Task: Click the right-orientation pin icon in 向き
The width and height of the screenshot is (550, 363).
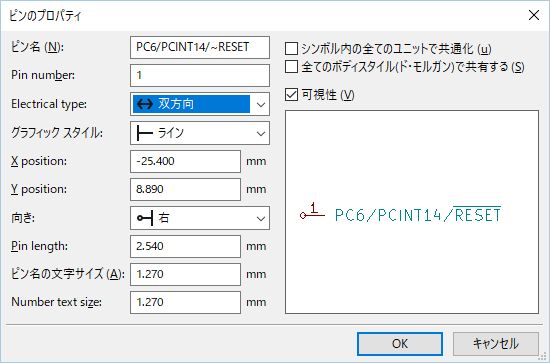Action: pyautogui.click(x=145, y=218)
